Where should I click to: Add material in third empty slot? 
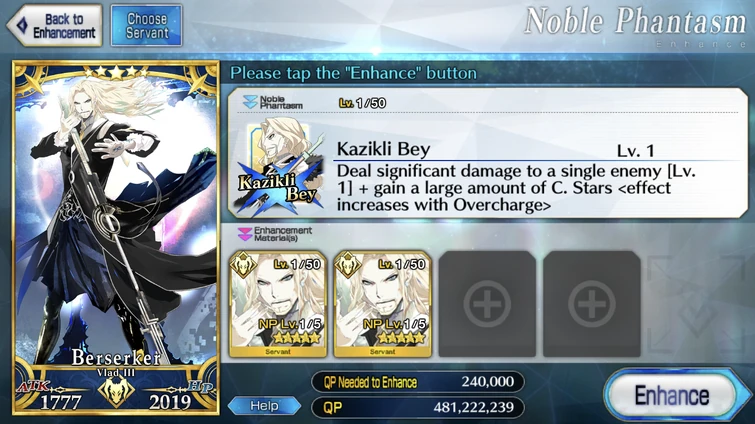pos(487,304)
